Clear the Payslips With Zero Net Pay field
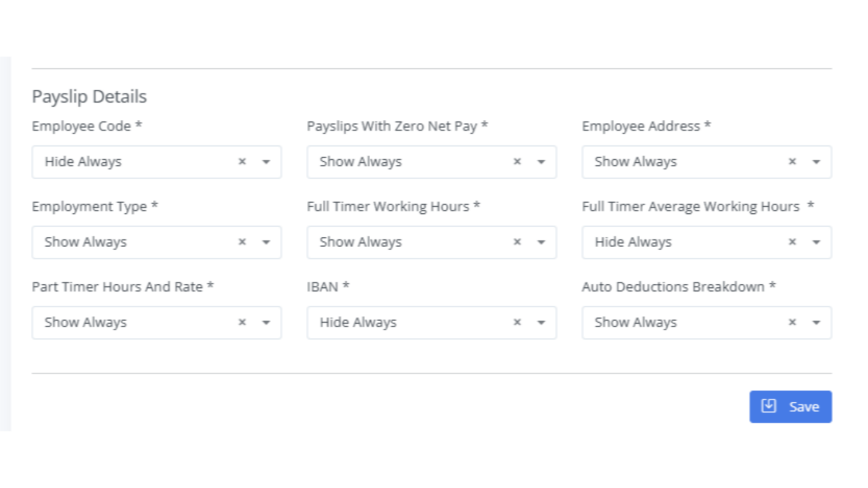 point(517,161)
